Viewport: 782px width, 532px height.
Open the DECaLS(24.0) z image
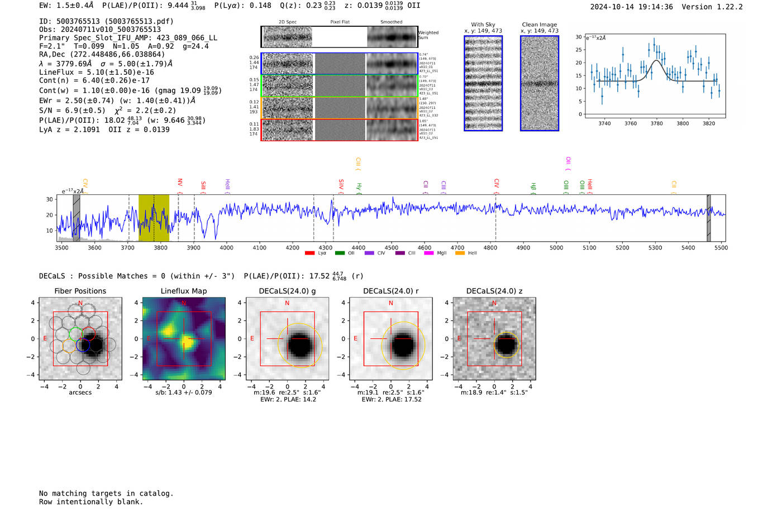(494, 339)
